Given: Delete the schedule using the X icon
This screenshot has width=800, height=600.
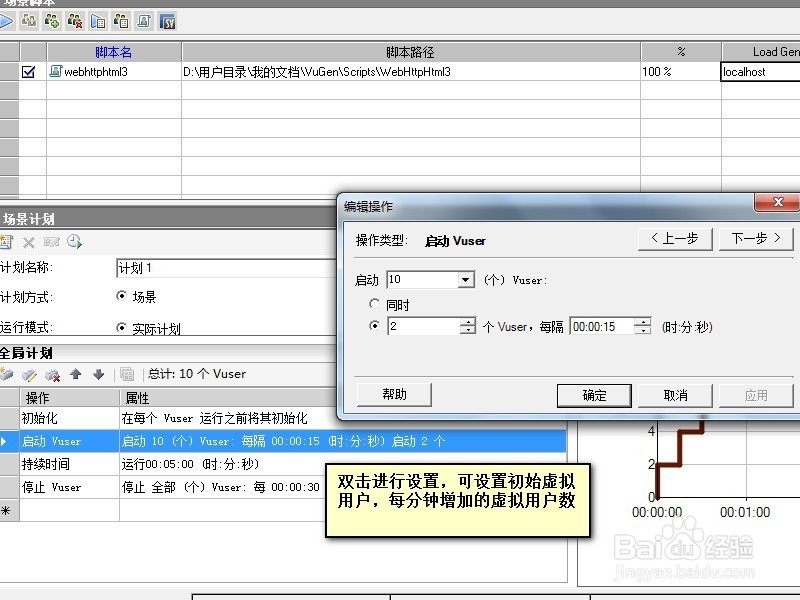Looking at the screenshot, I should point(28,240).
